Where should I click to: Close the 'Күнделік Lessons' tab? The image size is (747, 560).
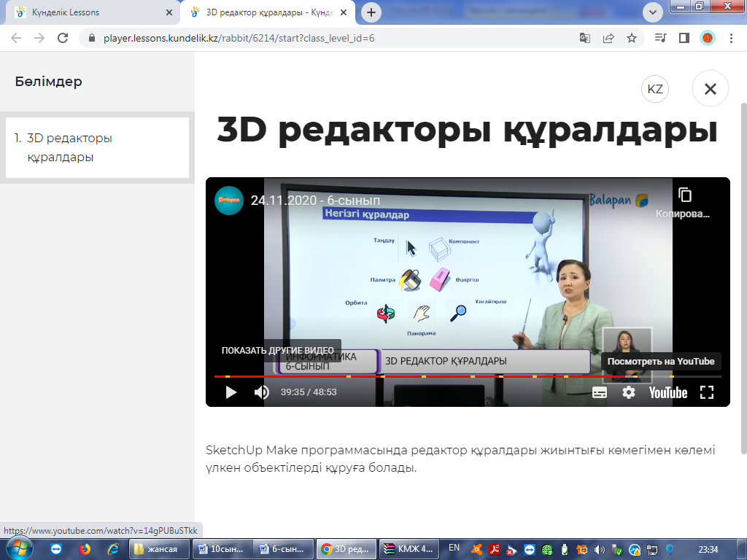[x=169, y=12]
